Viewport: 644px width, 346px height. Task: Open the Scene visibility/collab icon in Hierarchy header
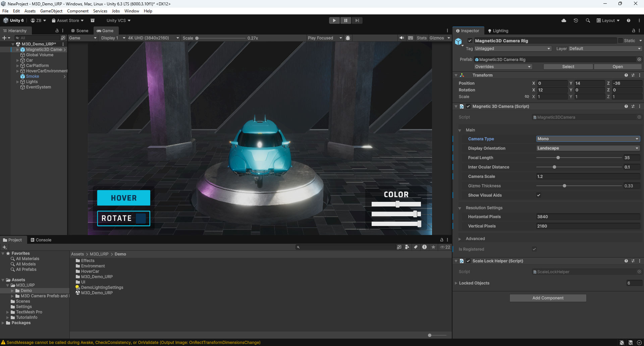(57, 31)
